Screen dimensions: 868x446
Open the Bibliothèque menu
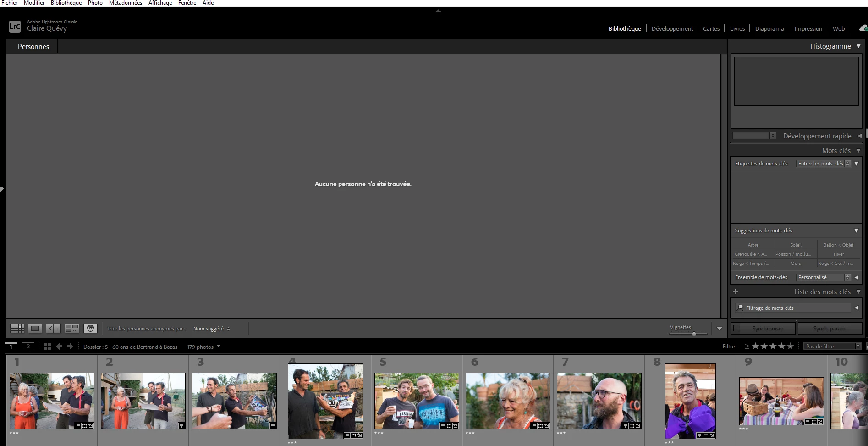pos(66,3)
